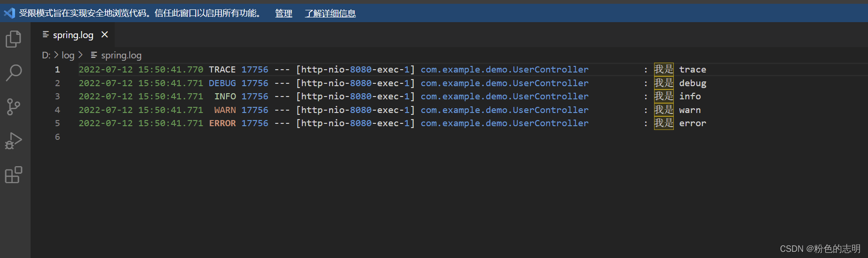The height and width of the screenshot is (258, 868).
Task: Click the TRACE level text on line 1
Action: coord(222,70)
